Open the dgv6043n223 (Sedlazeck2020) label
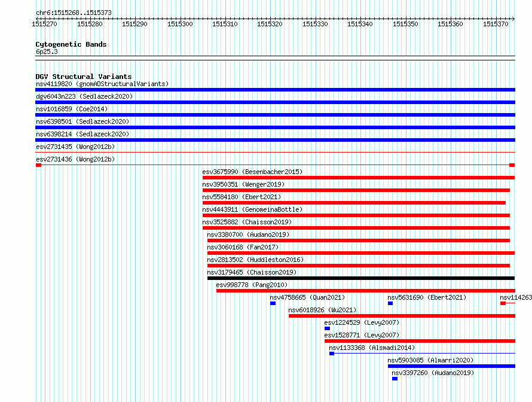The width and height of the screenshot is (532, 402). pyautogui.click(x=84, y=96)
